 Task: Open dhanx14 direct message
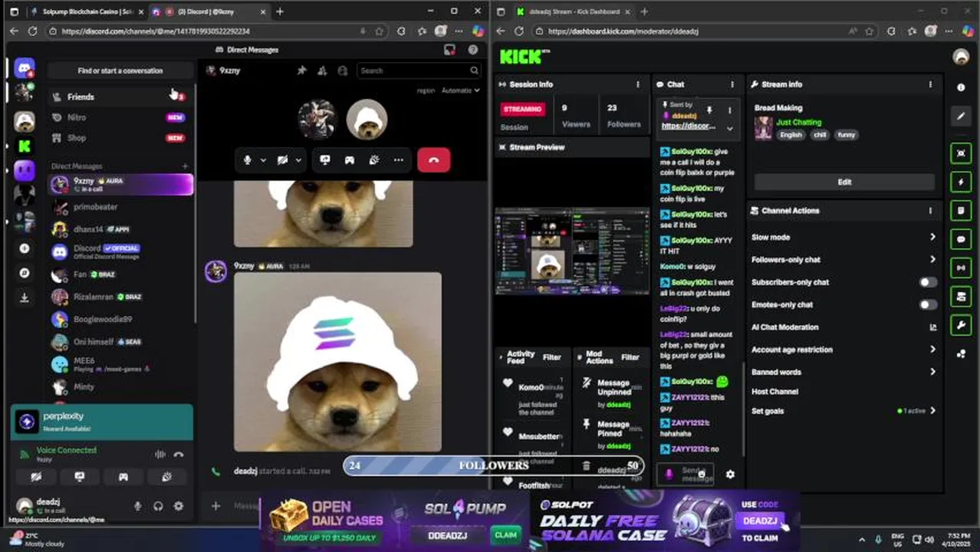(120, 229)
